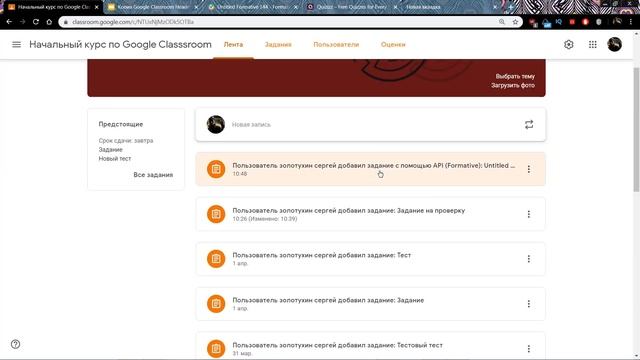Viewport: 640px width, 360px height.
Task: Open the Chrome three-dot menu
Action: (x=631, y=22)
